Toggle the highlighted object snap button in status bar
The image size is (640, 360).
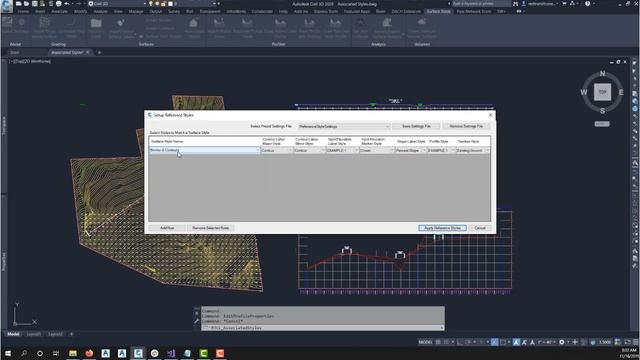[494, 342]
